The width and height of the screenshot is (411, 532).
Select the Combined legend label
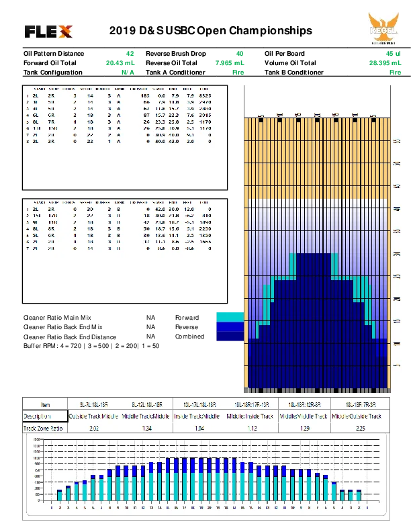point(189,337)
